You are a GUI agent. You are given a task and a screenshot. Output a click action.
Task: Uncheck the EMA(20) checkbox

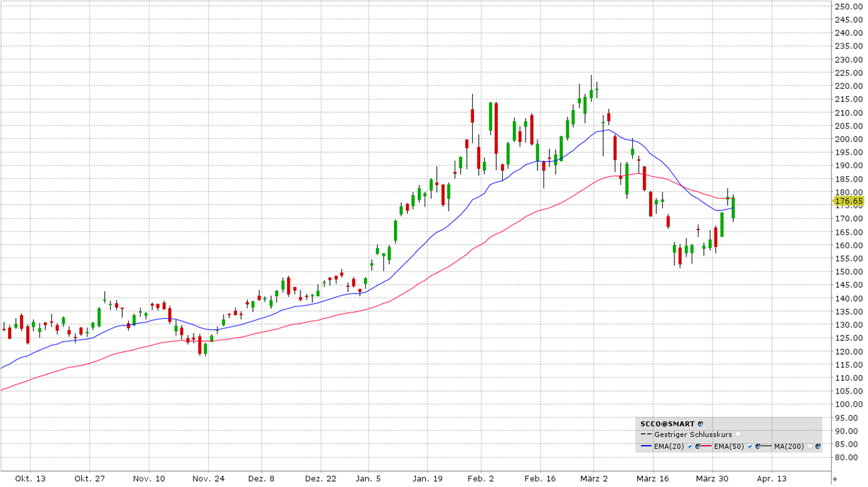(690, 446)
